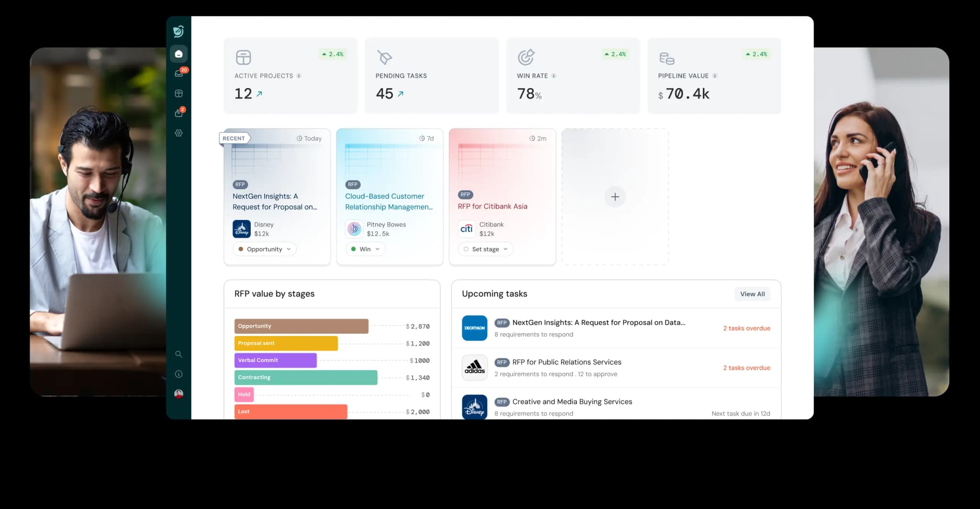The image size is (980, 509).
Task: Click the app logo at sidebar top
Action: (x=178, y=31)
